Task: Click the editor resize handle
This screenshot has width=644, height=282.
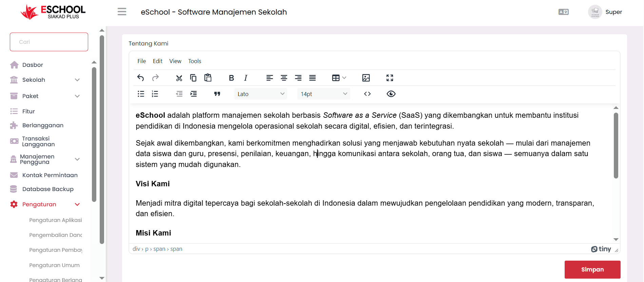Action: pyautogui.click(x=617, y=250)
